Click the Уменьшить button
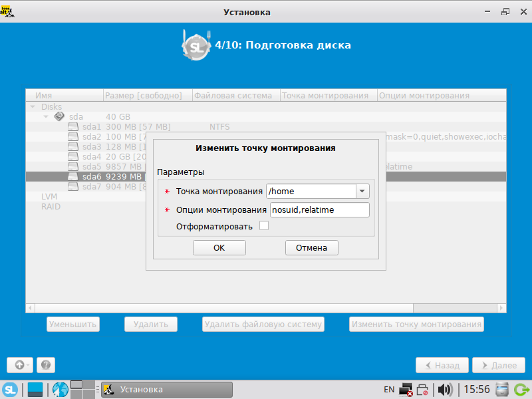The image size is (532, 399). (x=73, y=325)
